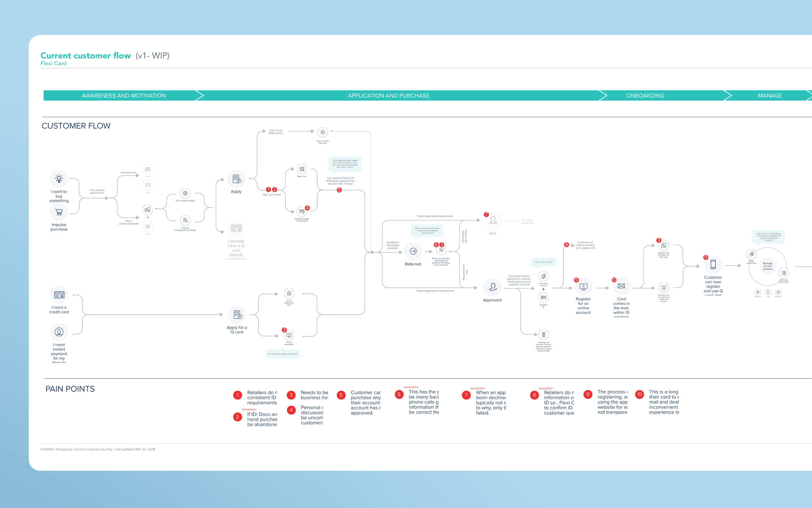Click the 'Insufficient information provided' label
The height and width of the screenshot is (508, 812).
pyautogui.click(x=393, y=245)
